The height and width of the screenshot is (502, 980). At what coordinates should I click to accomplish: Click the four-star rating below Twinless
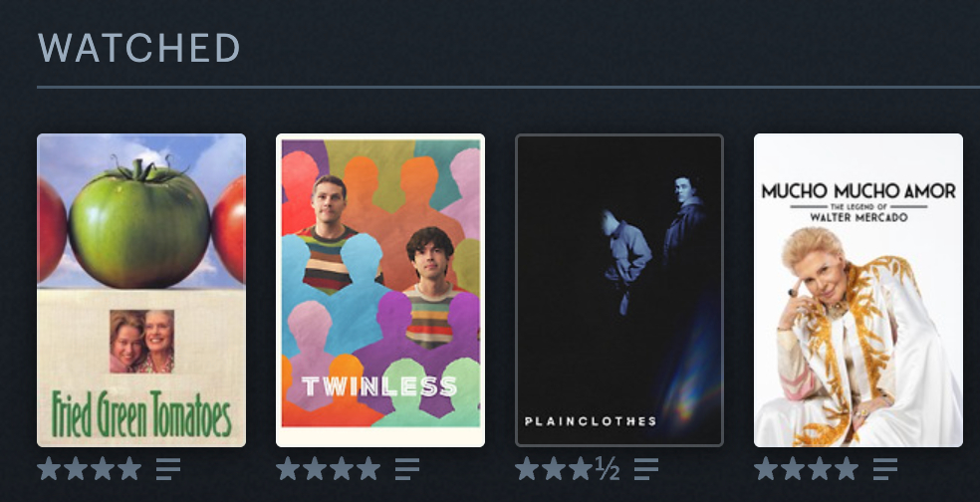pos(328,468)
